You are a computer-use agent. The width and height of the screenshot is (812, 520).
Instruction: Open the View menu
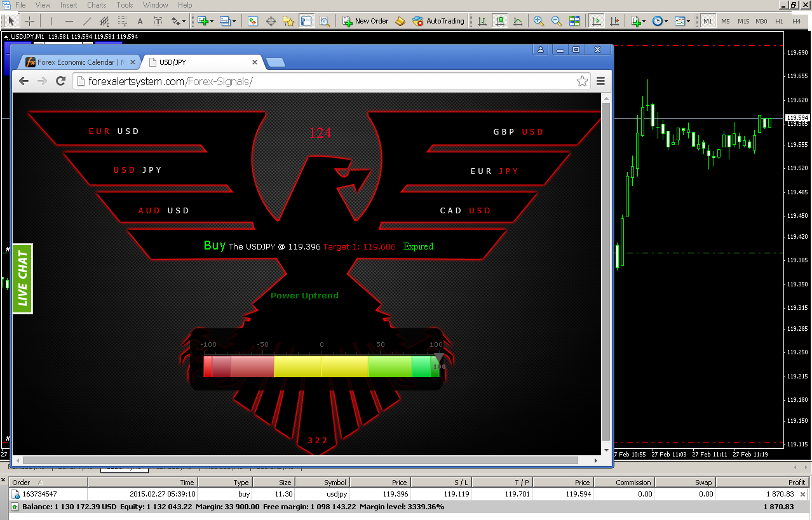pyautogui.click(x=43, y=5)
